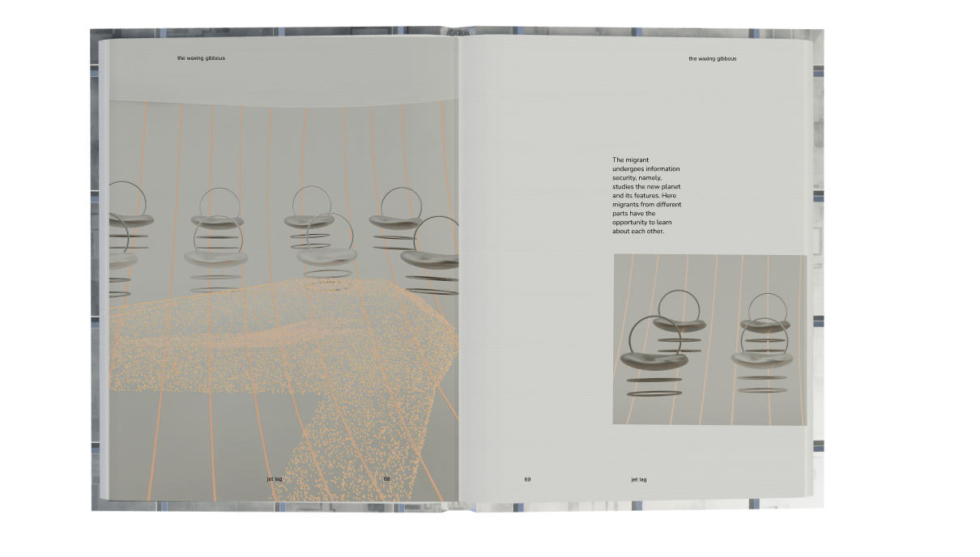Click the "jet lag" footer on right page
980x557 pixels.
(638, 479)
